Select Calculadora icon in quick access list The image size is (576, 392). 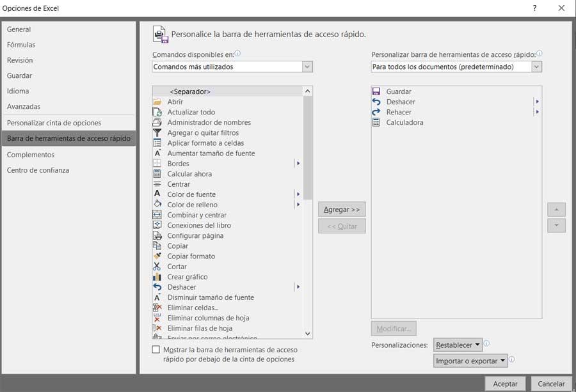coord(376,122)
